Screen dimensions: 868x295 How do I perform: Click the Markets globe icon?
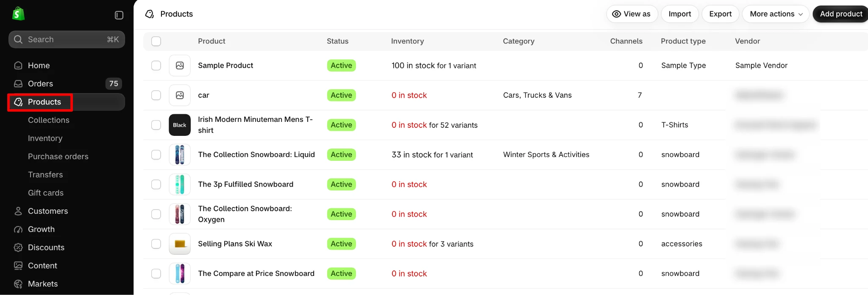(18, 284)
